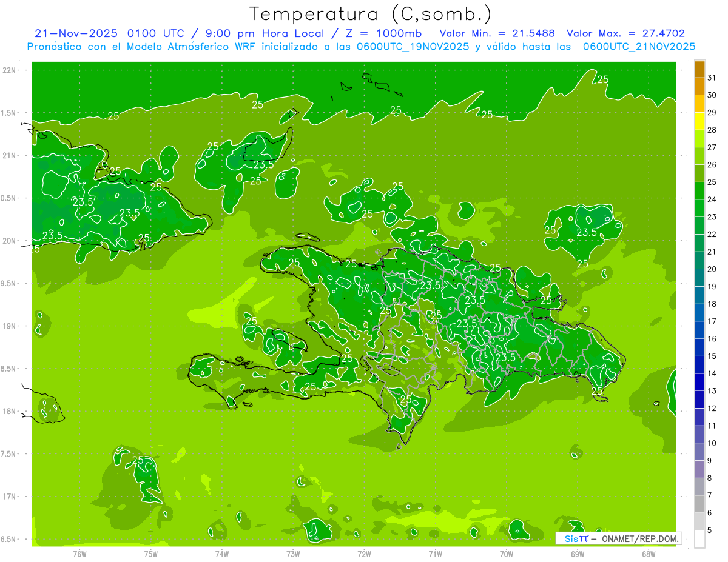
Task: Click the "9.5N" latitude label
Action: pos(8,283)
